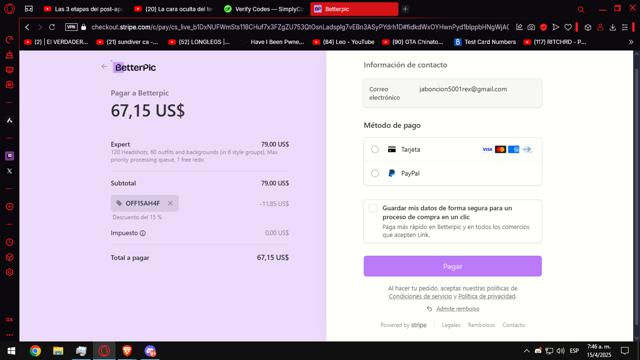Open the downloads icon in toolbar

point(613,27)
